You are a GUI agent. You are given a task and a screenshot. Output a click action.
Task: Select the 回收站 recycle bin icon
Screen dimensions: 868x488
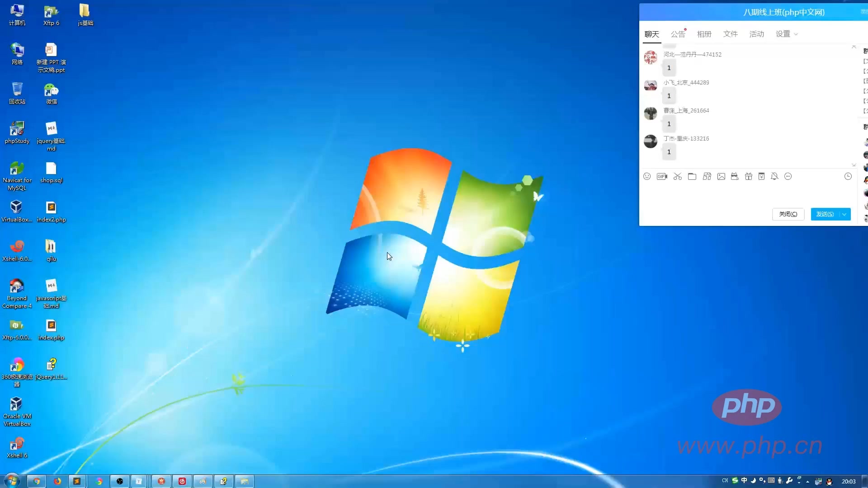[17, 93]
